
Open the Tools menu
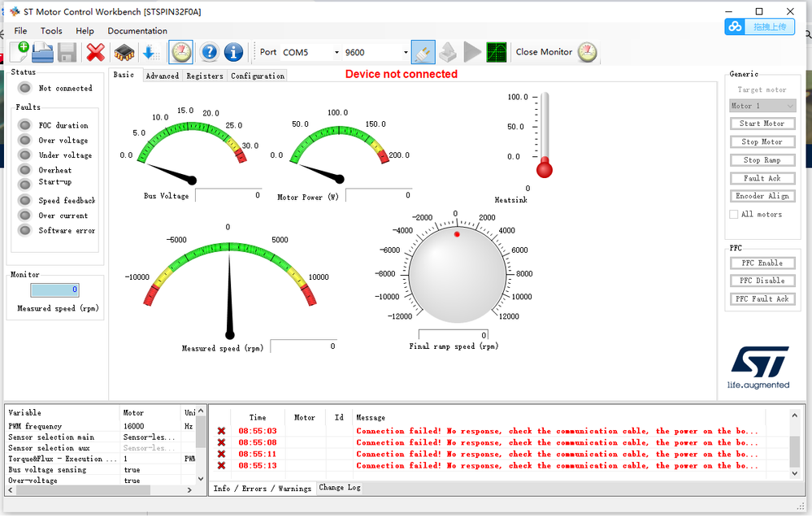coord(51,31)
